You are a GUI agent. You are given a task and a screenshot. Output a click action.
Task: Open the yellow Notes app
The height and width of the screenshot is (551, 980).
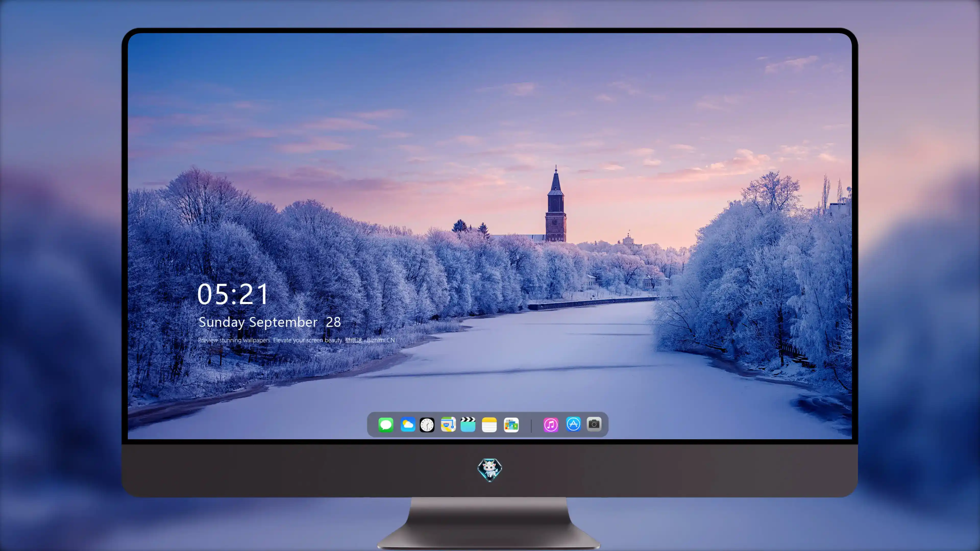coord(489,425)
